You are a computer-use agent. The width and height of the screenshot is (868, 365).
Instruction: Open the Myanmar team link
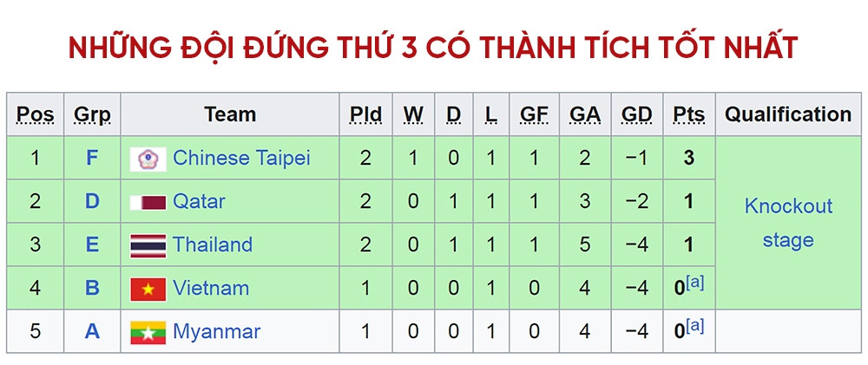pos(216,331)
